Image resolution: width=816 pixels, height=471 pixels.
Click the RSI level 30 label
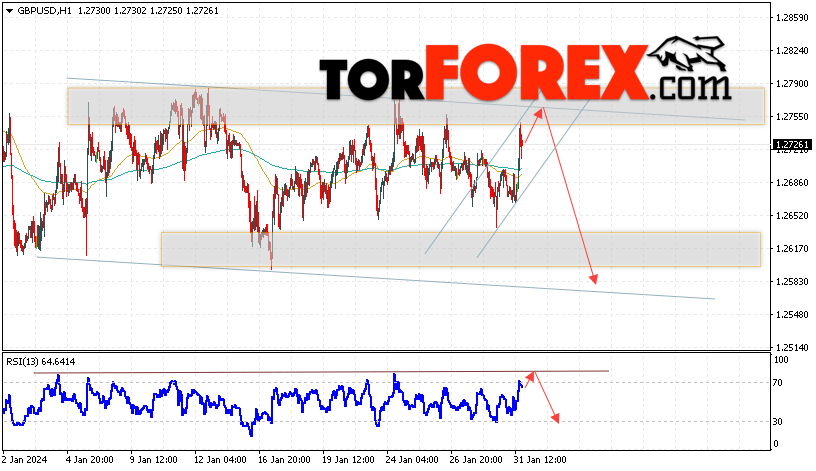click(777, 422)
